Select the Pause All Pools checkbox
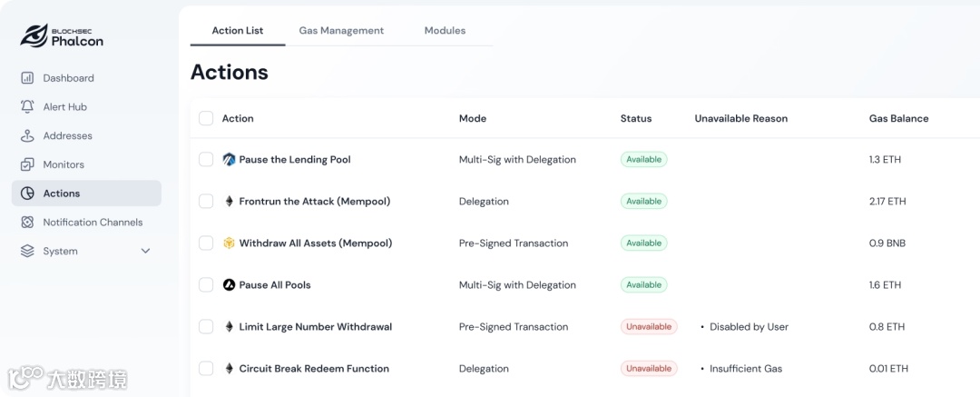The height and width of the screenshot is (397, 980). pyautogui.click(x=206, y=285)
